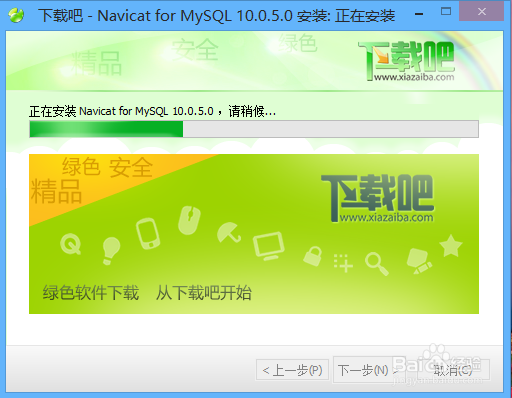The width and height of the screenshot is (512, 398).
Task: Click the Q icon in banner
Action: pos(71,244)
